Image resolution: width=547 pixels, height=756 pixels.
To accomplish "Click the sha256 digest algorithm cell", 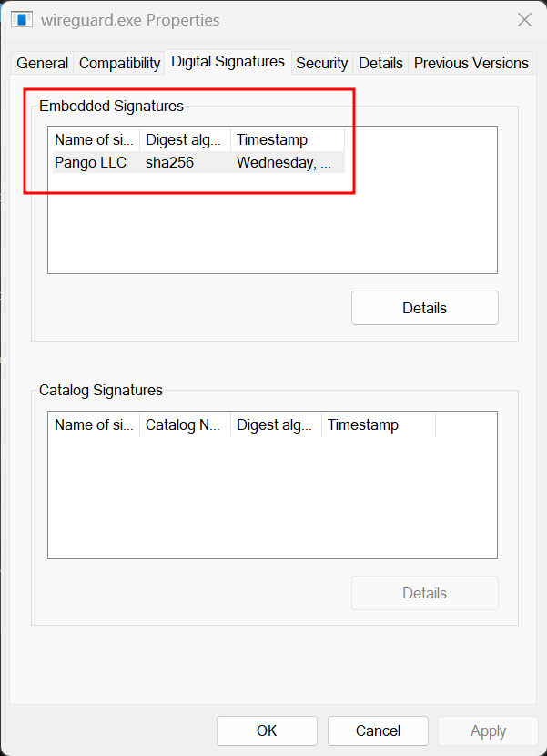I will pyautogui.click(x=169, y=163).
